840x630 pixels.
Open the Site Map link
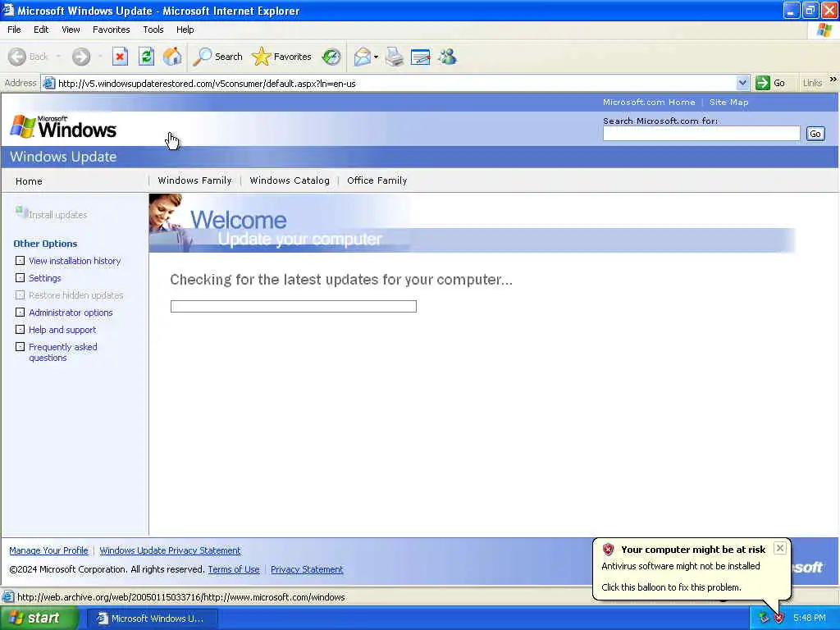pyautogui.click(x=728, y=102)
